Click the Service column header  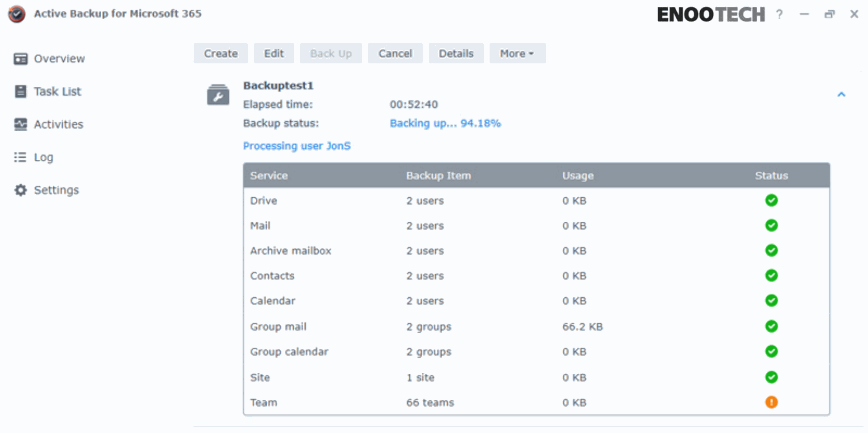pyautogui.click(x=269, y=176)
